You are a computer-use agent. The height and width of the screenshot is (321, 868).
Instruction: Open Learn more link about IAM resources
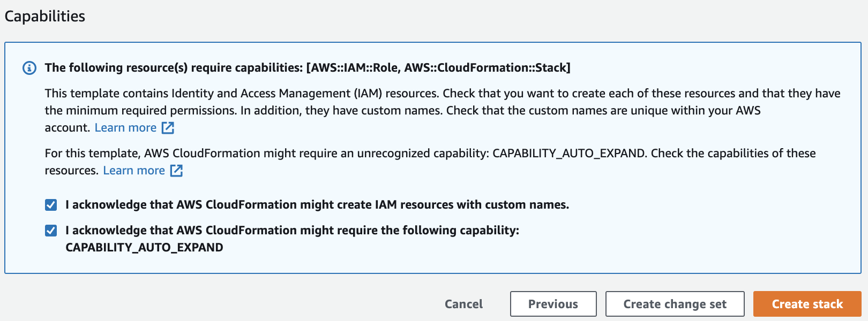(x=125, y=128)
